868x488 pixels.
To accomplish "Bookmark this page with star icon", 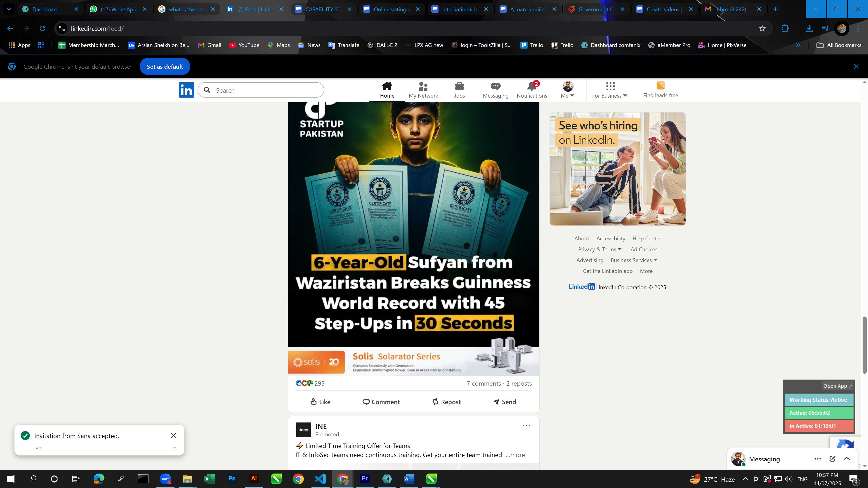I will point(762,29).
